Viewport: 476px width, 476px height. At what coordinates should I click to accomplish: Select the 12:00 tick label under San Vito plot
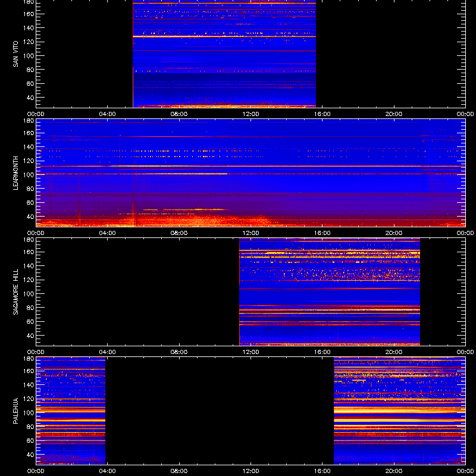pyautogui.click(x=250, y=114)
